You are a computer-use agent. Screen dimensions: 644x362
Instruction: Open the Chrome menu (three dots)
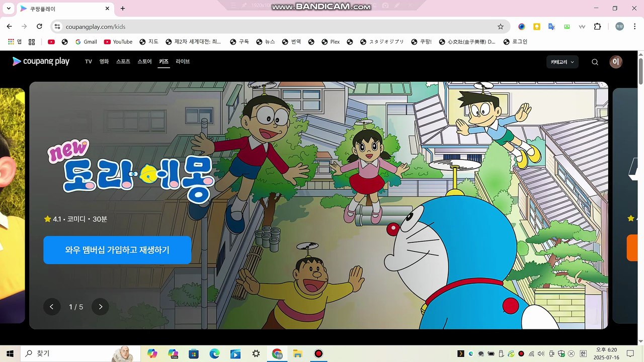point(634,27)
